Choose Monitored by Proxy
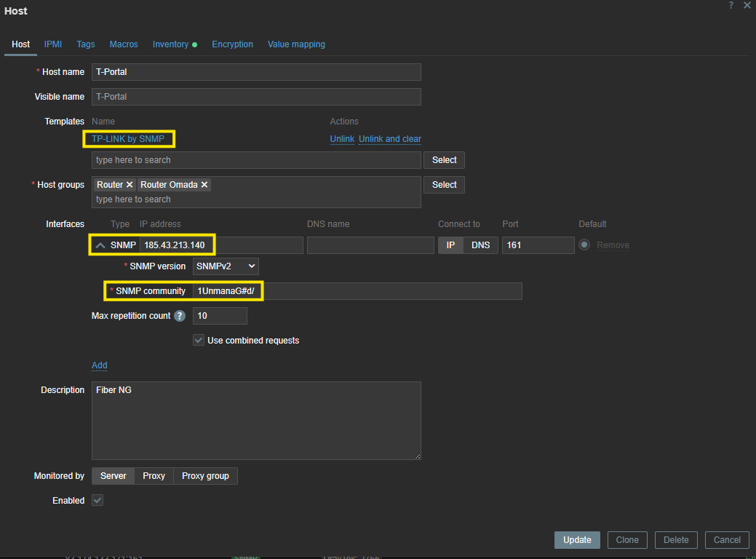Viewport: 756px width, 559px height. [154, 476]
